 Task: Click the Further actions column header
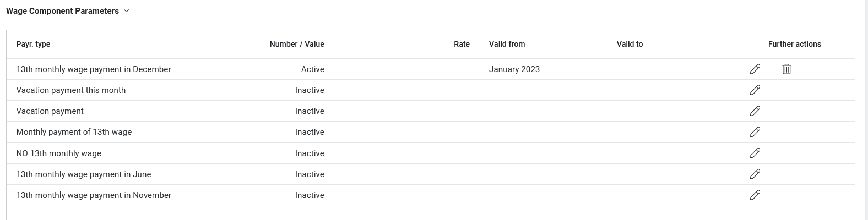tap(794, 44)
